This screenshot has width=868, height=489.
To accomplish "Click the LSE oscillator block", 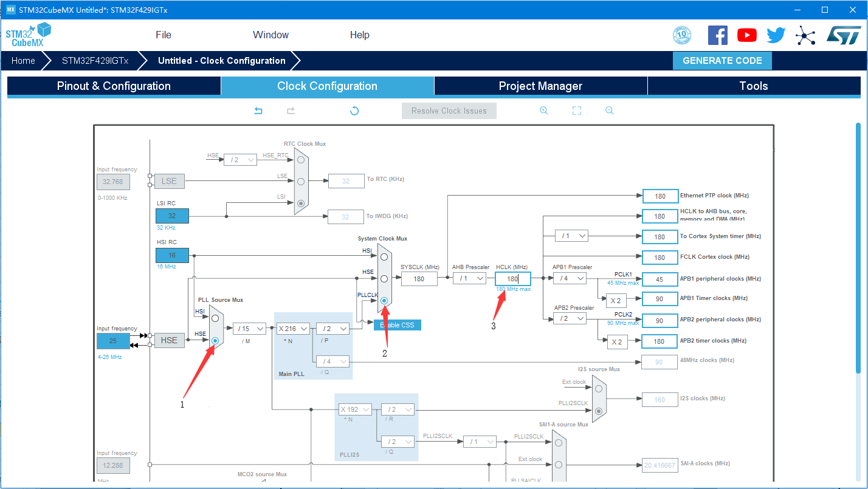I will coord(169,181).
